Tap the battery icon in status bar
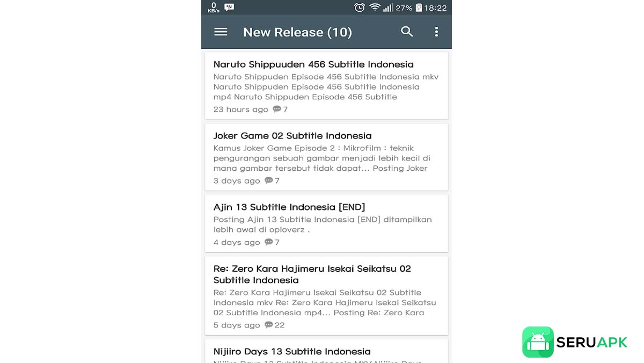Screen dimensions: 644x363 (x=419, y=8)
